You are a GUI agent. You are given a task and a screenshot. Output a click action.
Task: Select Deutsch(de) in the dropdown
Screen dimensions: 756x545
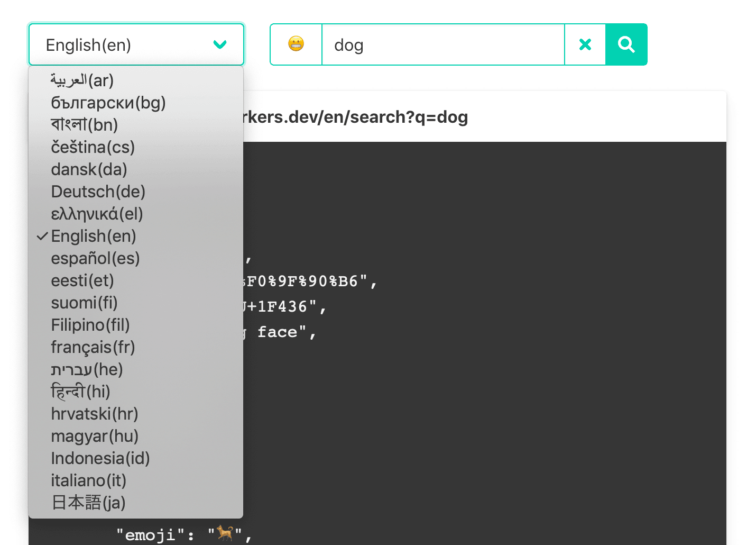98,192
